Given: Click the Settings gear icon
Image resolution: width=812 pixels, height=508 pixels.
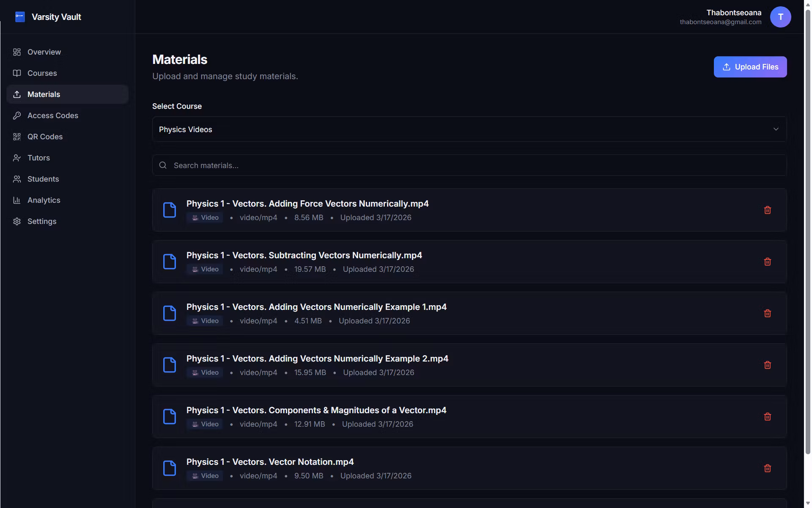Looking at the screenshot, I should point(17,221).
